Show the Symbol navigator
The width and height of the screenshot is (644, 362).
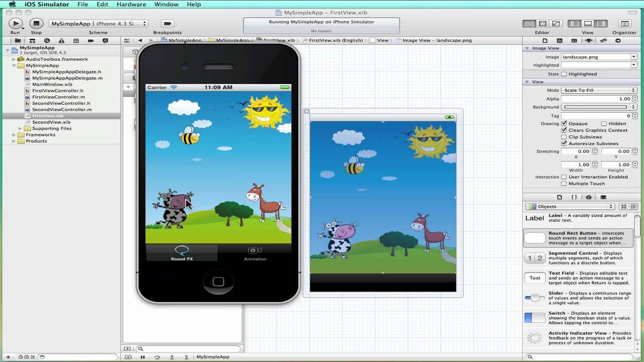coord(32,41)
